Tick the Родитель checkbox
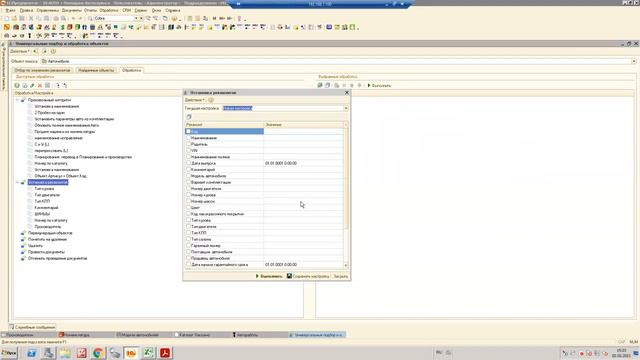Screen dimensions: 640x360 (188, 144)
